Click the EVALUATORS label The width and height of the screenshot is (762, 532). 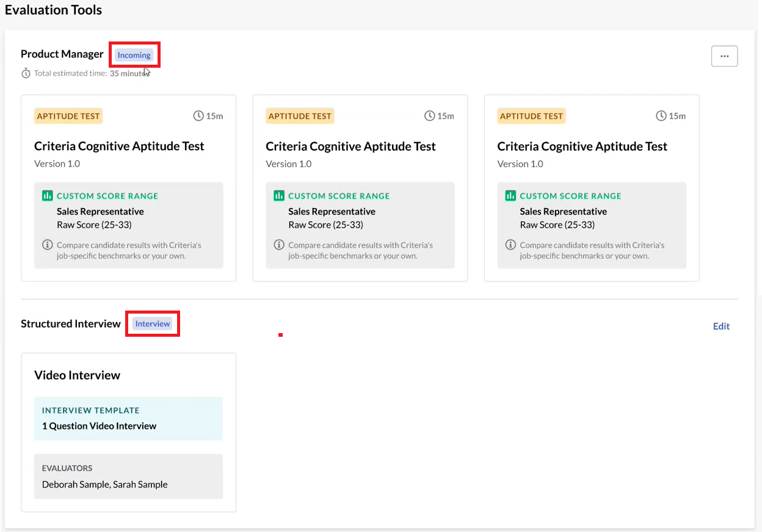[67, 469]
